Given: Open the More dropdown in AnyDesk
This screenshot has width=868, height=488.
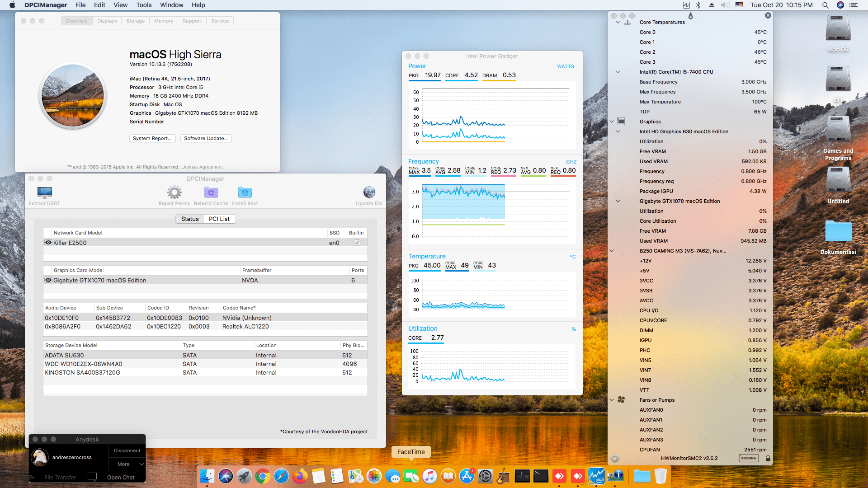Looking at the screenshot, I should pyautogui.click(x=127, y=464).
